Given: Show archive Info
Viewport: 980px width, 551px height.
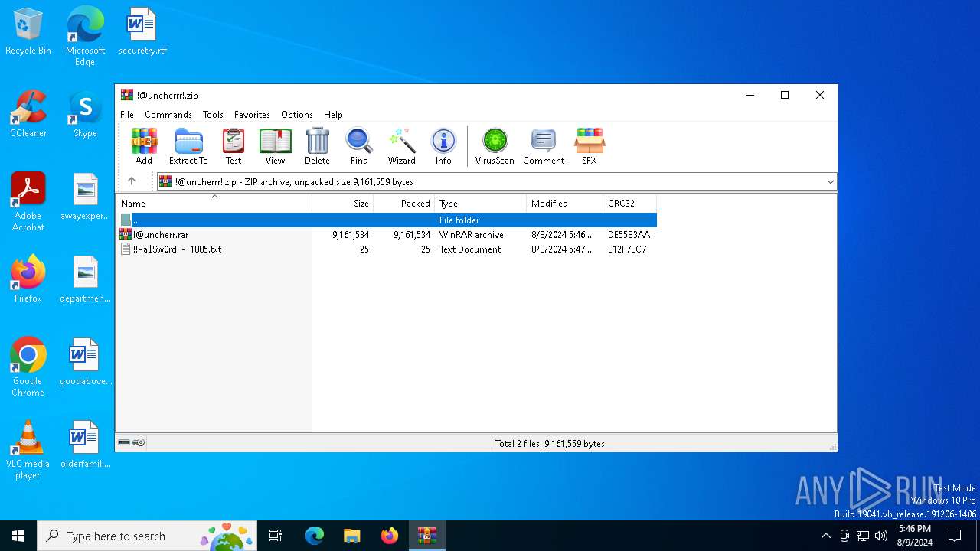Looking at the screenshot, I should click(443, 146).
